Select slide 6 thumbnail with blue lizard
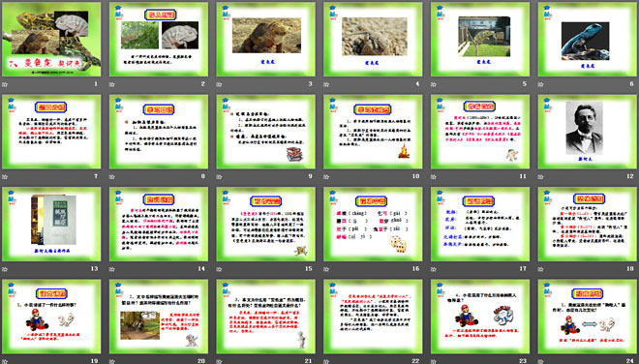 point(588,39)
